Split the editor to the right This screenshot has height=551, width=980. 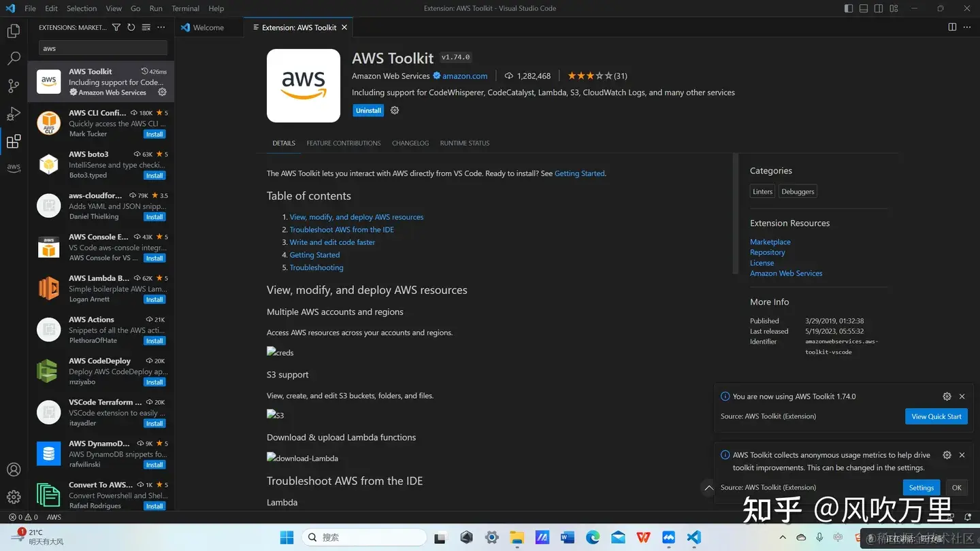coord(952,27)
